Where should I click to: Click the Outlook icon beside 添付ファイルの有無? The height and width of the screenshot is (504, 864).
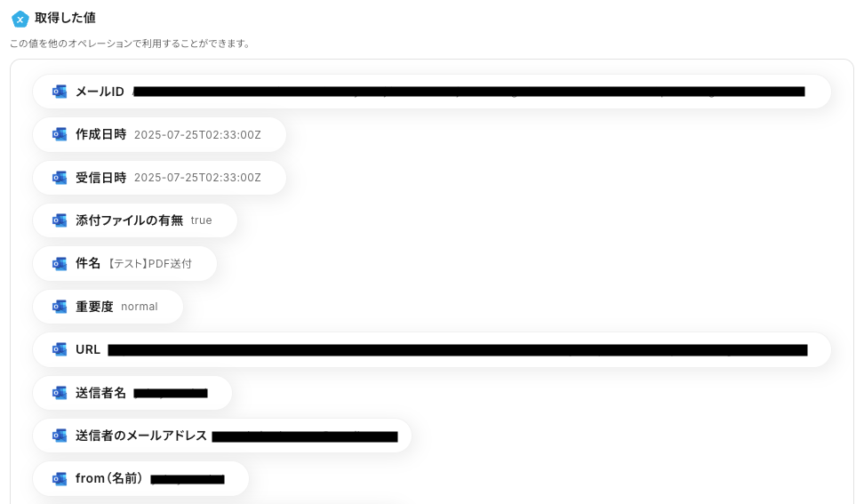pyautogui.click(x=60, y=220)
